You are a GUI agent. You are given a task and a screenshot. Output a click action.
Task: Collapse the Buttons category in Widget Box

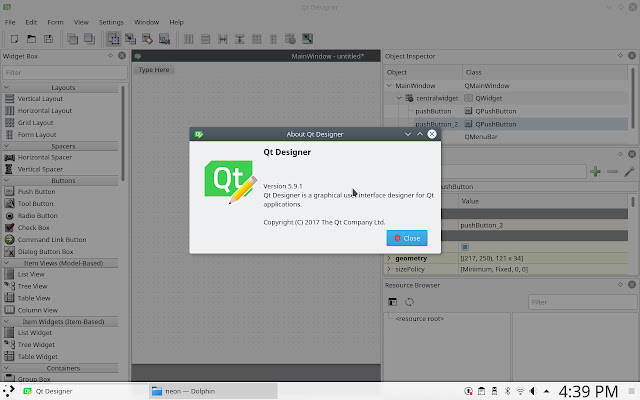pyautogui.click(x=7, y=180)
